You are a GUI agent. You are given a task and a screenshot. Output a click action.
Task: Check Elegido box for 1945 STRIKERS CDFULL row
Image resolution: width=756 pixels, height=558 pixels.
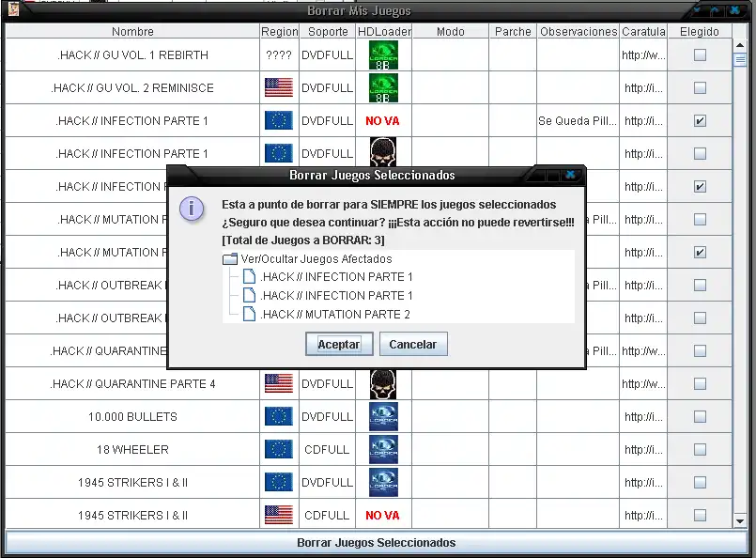point(700,515)
